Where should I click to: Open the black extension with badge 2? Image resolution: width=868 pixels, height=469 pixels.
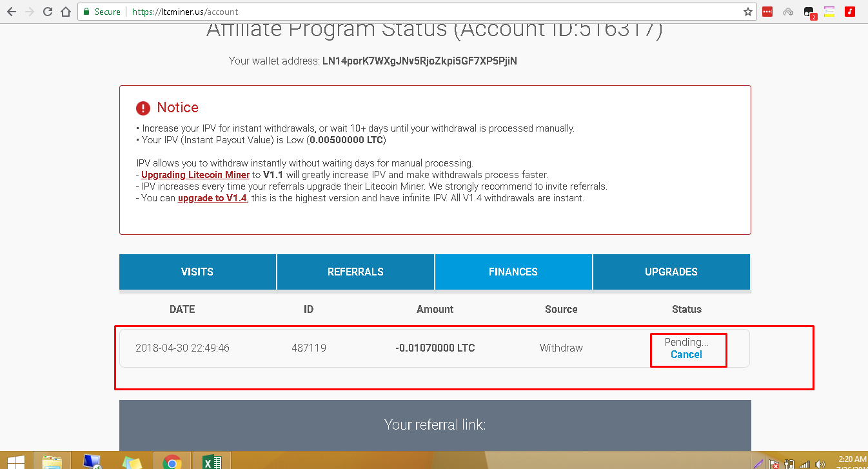[x=809, y=12]
